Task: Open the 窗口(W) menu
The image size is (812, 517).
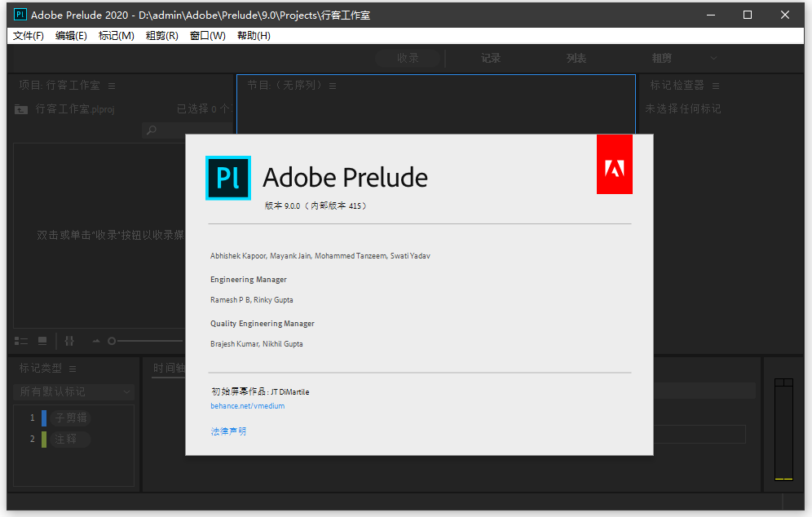Action: coord(208,36)
